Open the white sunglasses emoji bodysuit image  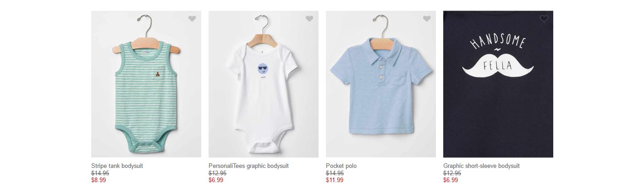[x=264, y=84]
